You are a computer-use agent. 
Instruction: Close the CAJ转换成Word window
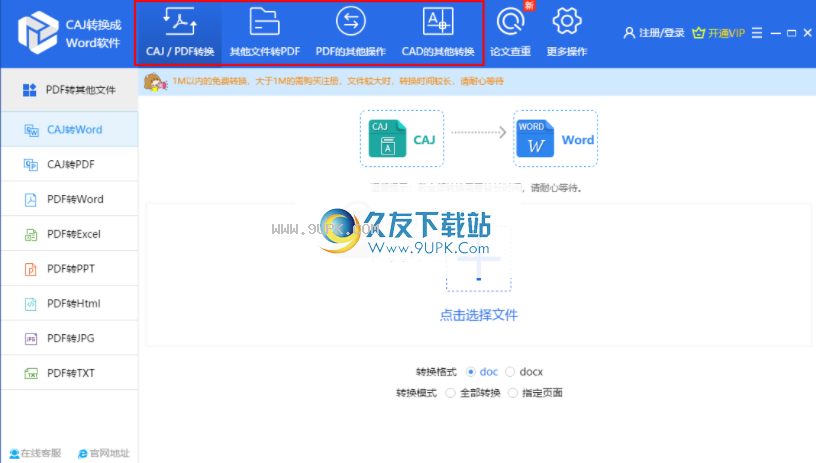[x=808, y=33]
